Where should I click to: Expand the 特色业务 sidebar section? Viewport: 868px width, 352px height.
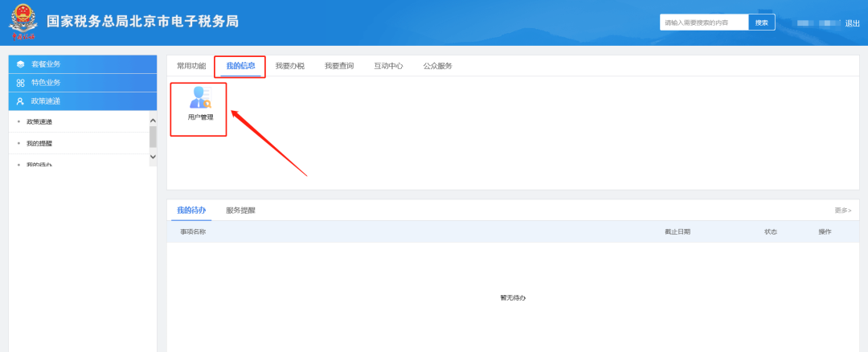[x=83, y=83]
